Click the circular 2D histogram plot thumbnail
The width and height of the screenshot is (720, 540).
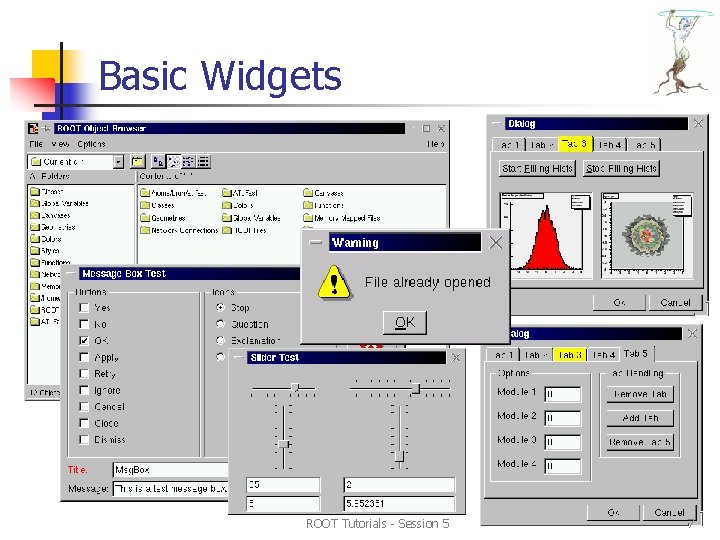[x=647, y=235]
